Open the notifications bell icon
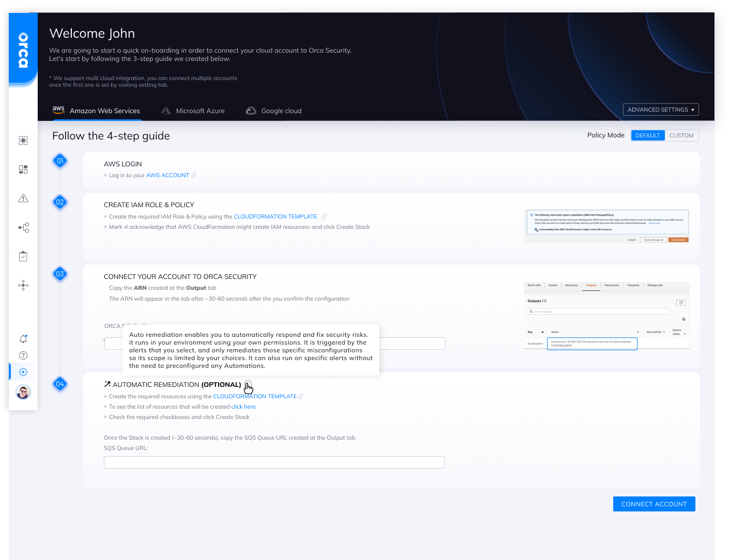 [23, 338]
